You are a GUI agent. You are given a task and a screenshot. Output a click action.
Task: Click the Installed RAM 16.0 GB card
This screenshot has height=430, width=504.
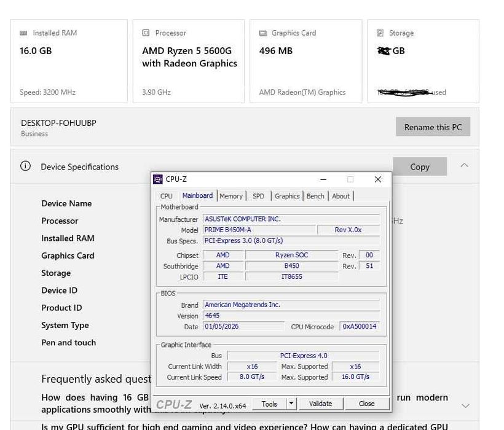tap(69, 61)
